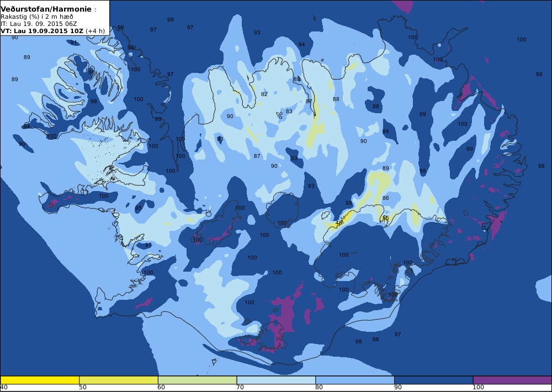Click the humidity value 86 on the map
The width and height of the screenshot is (552, 392).
(385, 198)
